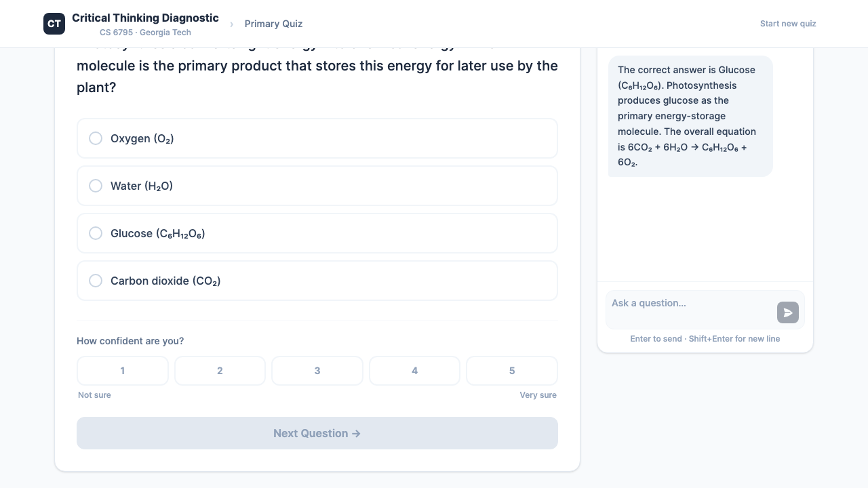The height and width of the screenshot is (488, 868).
Task: Choose Carbon dioxide (CO₂) as the answer
Action: [317, 281]
